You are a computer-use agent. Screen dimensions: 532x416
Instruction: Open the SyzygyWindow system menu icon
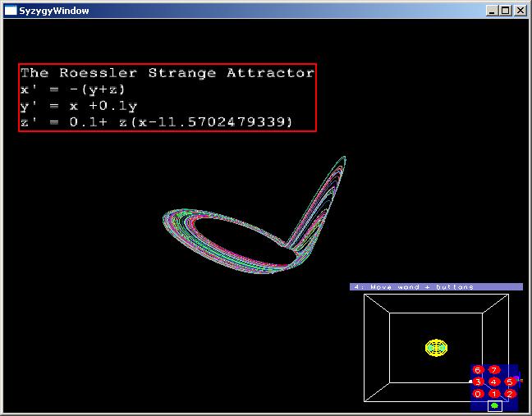click(11, 11)
